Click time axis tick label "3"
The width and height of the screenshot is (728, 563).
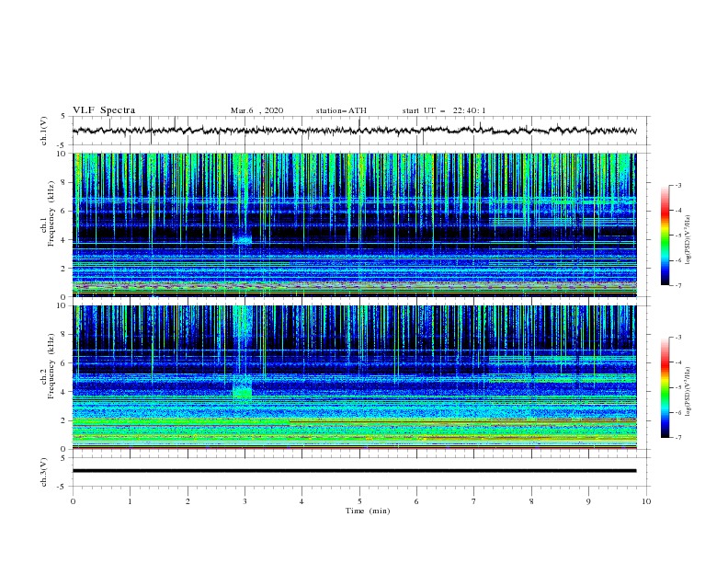pyautogui.click(x=245, y=501)
